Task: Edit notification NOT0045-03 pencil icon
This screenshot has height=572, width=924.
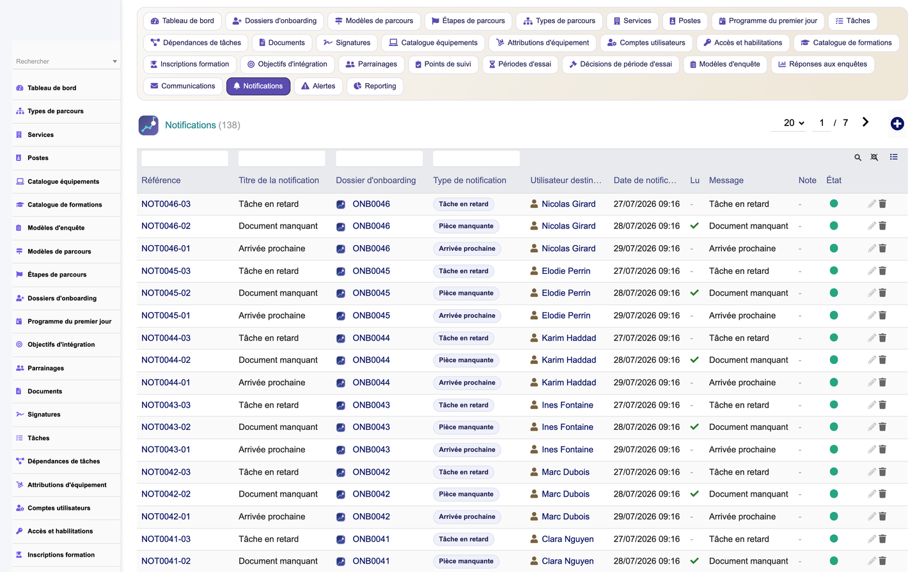Action: 872,271
